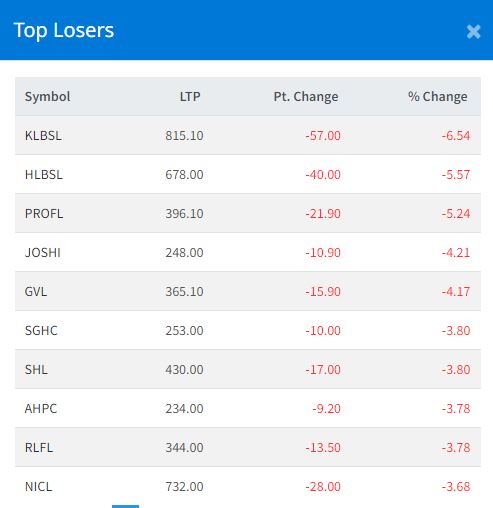The width and height of the screenshot is (493, 508).
Task: Close the Top Losers panel
Action: click(473, 32)
